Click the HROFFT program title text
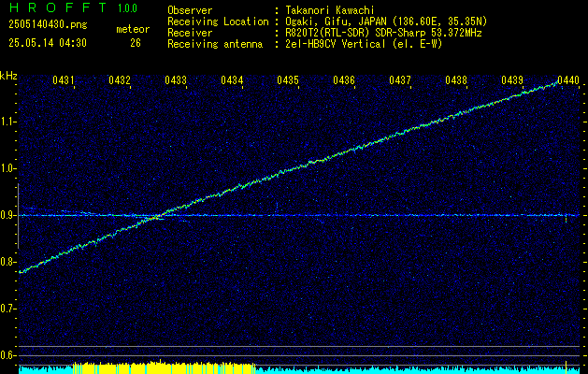Image resolution: width=588 pixels, height=374 pixels. (x=58, y=7)
